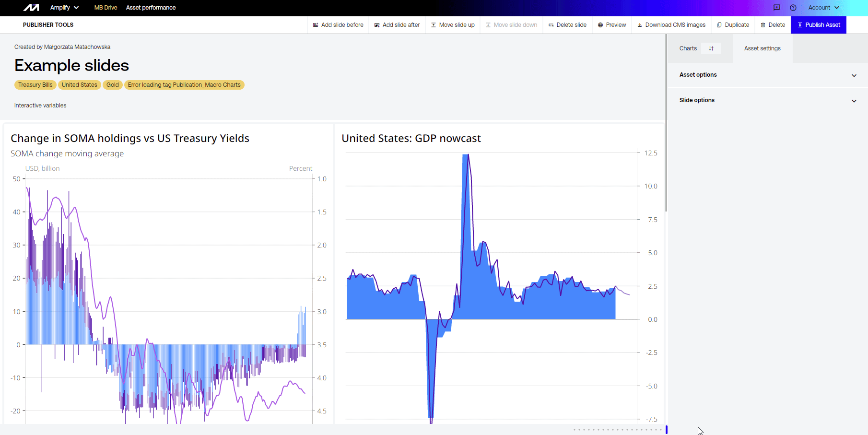The image size is (868, 435).
Task: Click Add slide after
Action: (x=397, y=25)
